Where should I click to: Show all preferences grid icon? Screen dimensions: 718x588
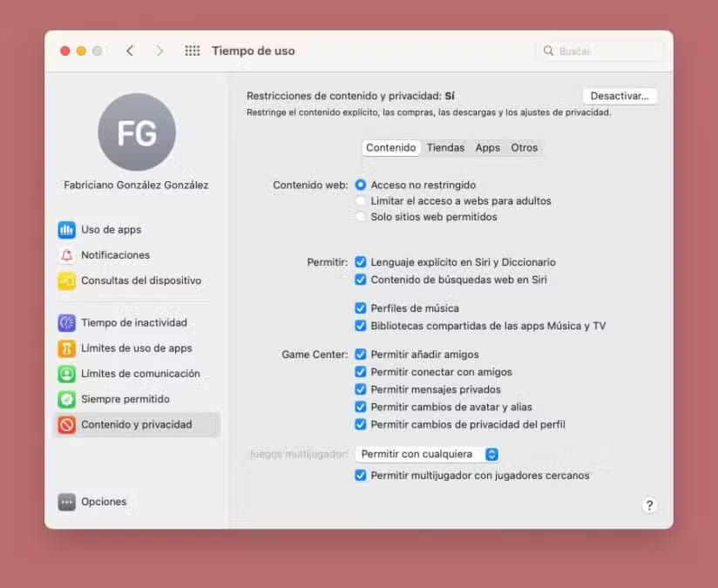point(193,51)
